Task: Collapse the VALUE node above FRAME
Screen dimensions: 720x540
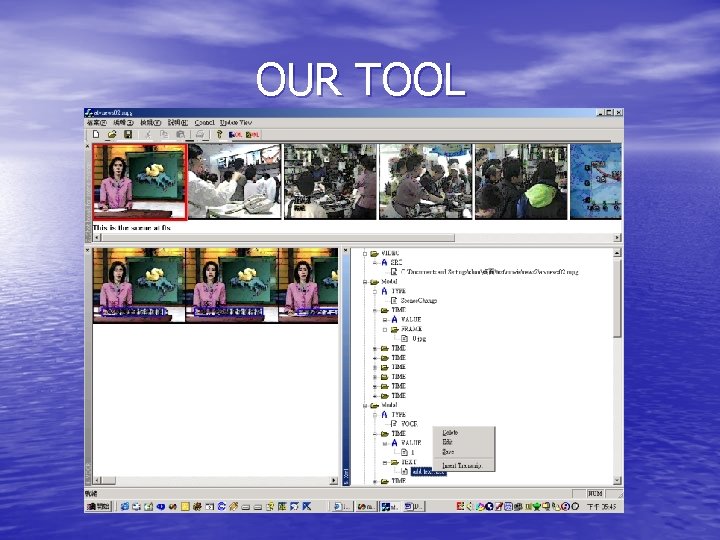Action: (385, 320)
